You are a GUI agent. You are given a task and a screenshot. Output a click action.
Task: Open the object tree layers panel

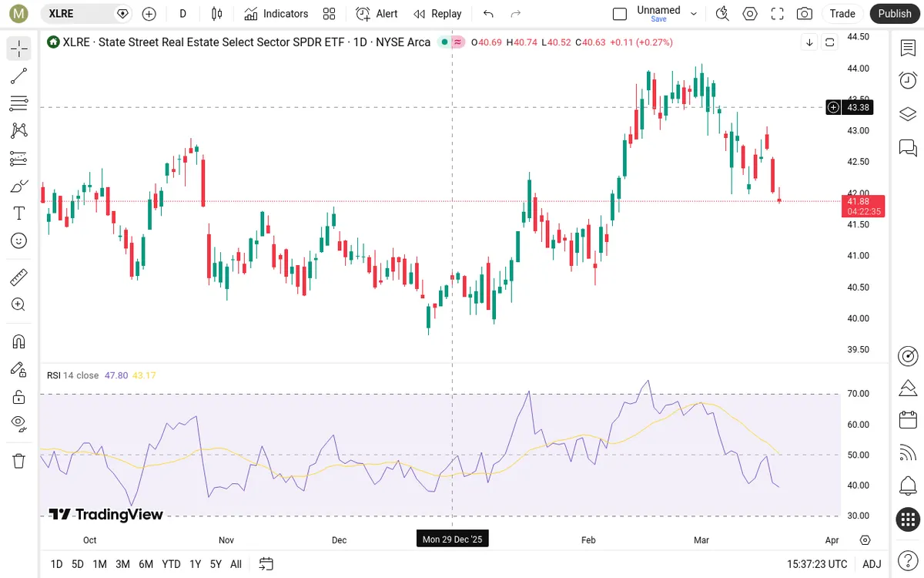[908, 114]
